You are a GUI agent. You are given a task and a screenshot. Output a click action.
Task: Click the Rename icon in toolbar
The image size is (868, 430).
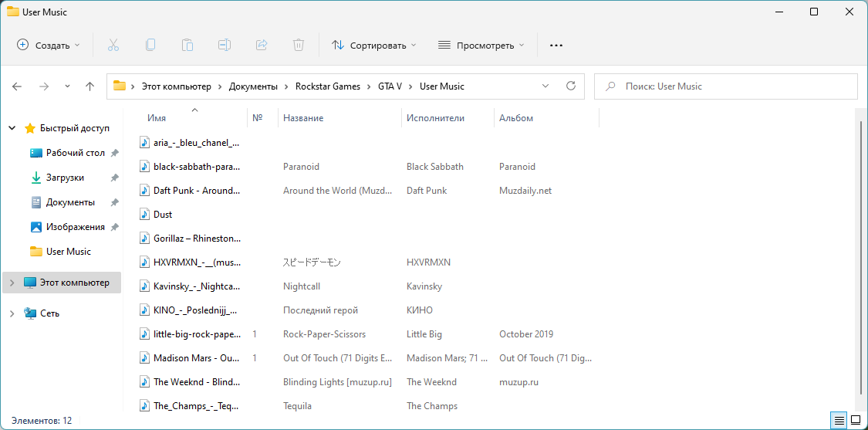pyautogui.click(x=225, y=46)
